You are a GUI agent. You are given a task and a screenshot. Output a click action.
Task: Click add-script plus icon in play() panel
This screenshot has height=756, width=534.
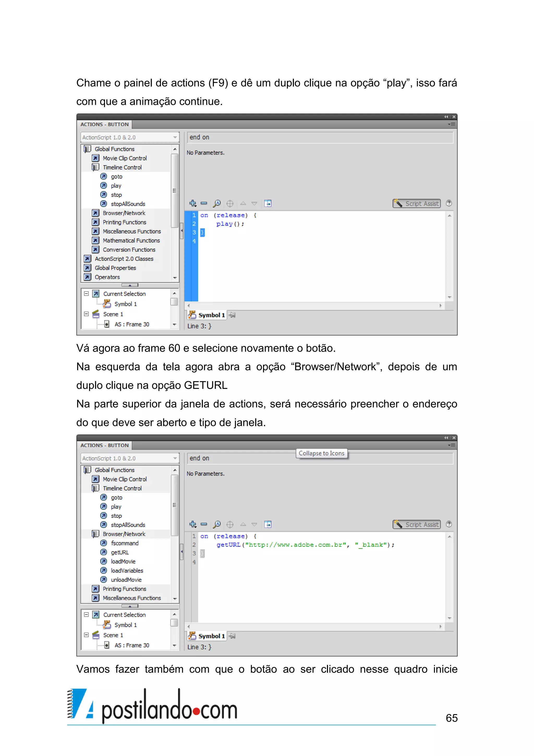pos(193,204)
